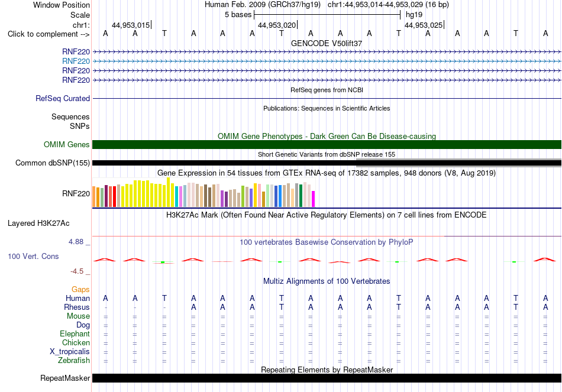This screenshot has width=562, height=392.
Task: Click the black RepeatMasker element bar
Action: click(327, 378)
